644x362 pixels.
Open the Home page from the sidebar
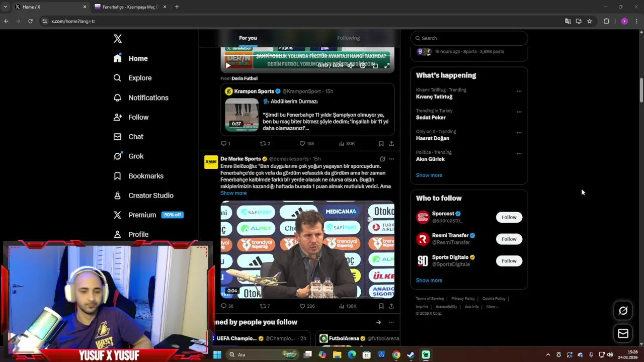(130, 58)
